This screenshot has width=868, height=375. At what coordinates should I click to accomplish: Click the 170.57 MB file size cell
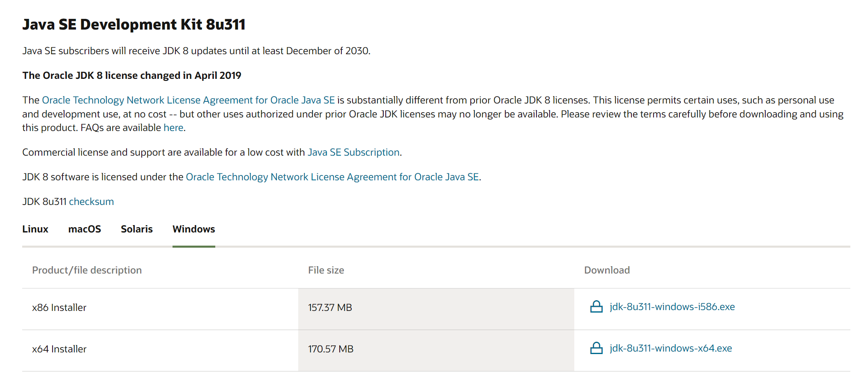pos(436,350)
